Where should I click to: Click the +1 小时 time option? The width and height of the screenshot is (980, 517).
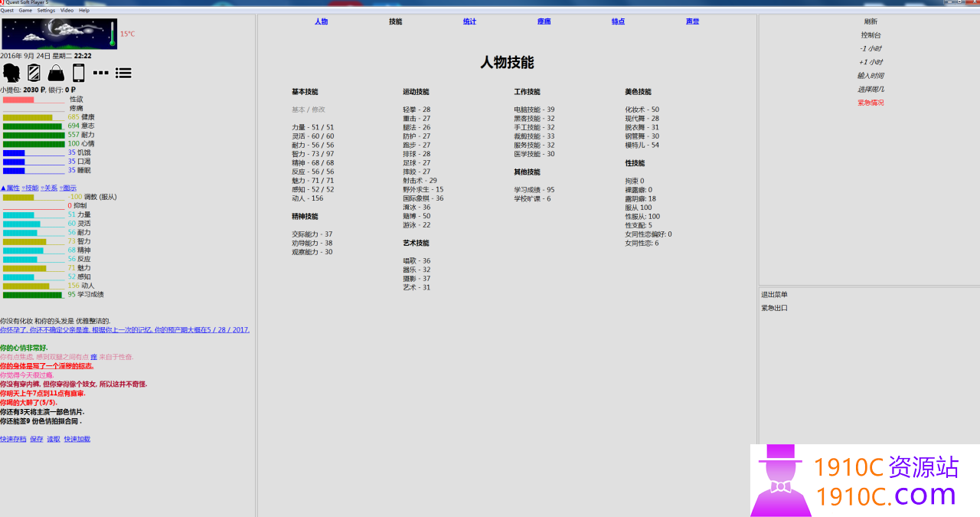(871, 62)
